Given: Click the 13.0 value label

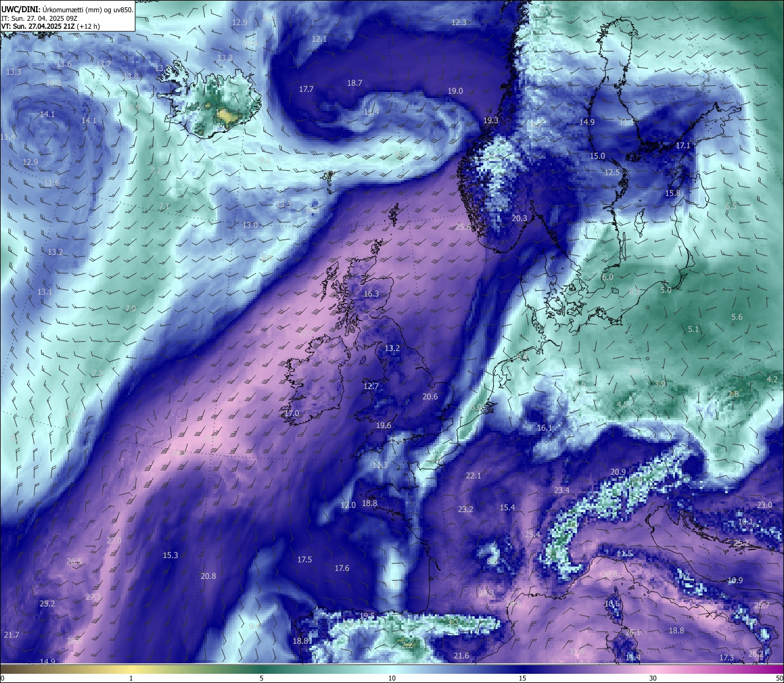Looking at the screenshot, I should pyautogui.click(x=250, y=225).
